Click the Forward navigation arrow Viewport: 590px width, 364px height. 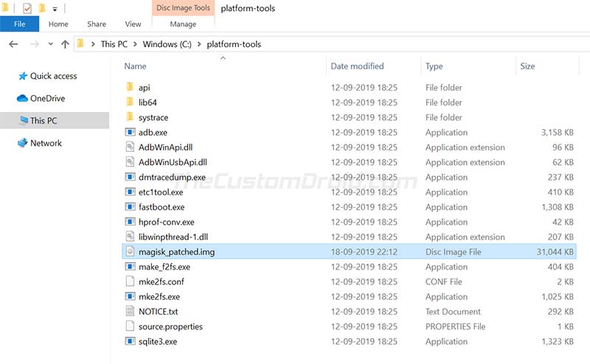pyautogui.click(x=35, y=44)
